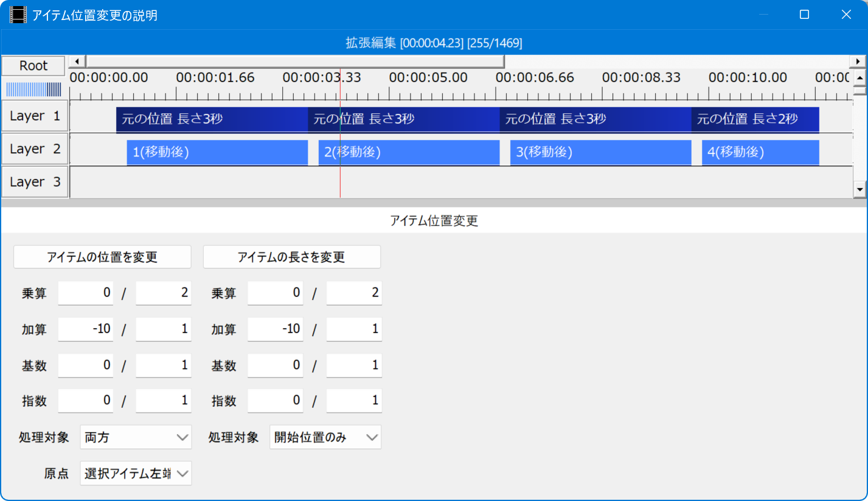Toggle the Layer 3 header

tap(35, 182)
